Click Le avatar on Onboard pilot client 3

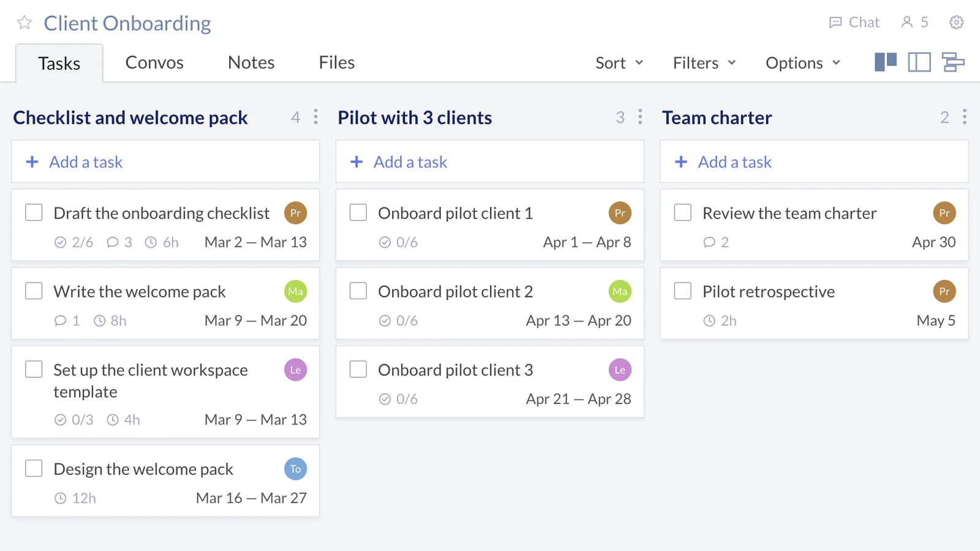tap(620, 370)
